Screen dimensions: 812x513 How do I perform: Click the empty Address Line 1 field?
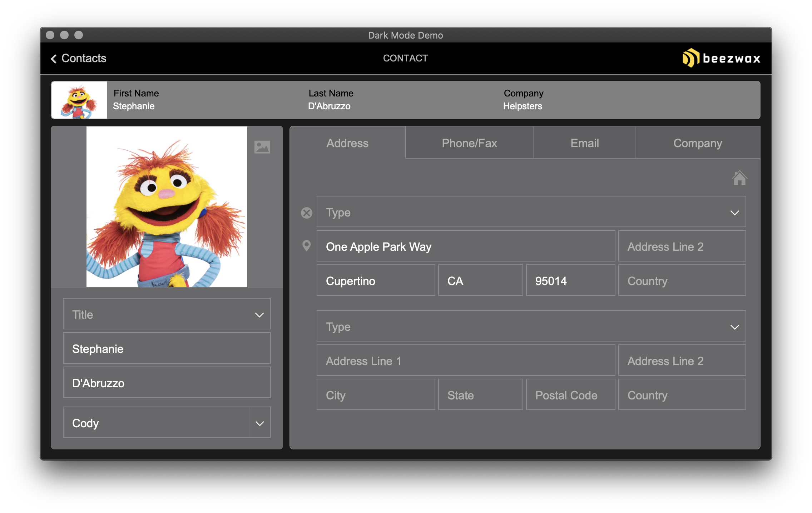point(465,360)
